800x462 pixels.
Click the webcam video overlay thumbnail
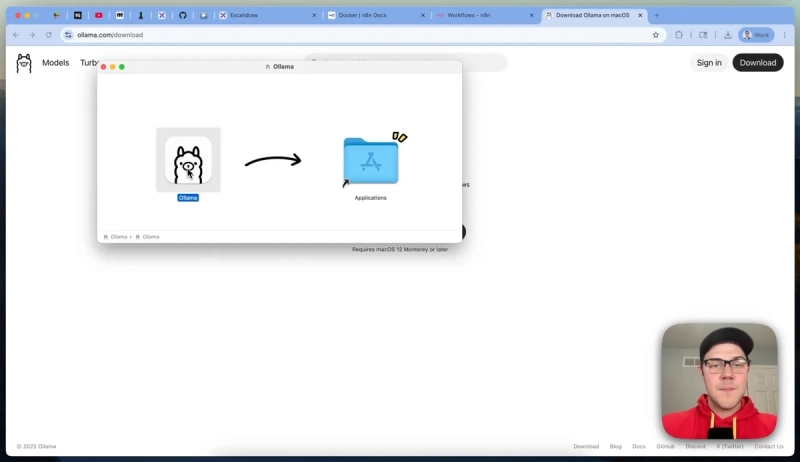tap(719, 380)
